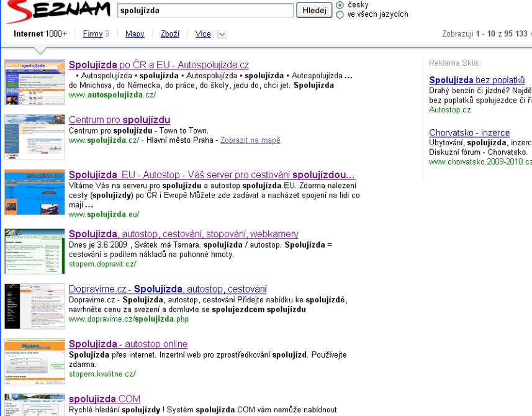Open the Chorvatsko - inzerce ad link
532x416 pixels.
point(469,133)
